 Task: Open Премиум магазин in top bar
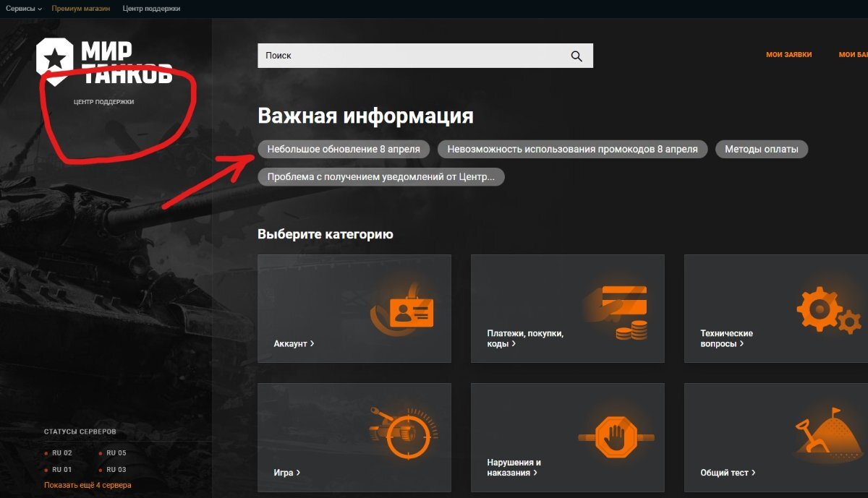point(81,9)
